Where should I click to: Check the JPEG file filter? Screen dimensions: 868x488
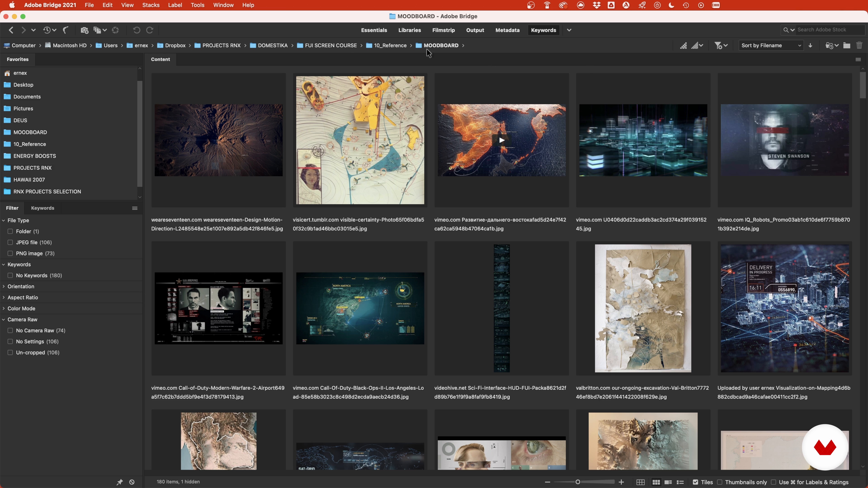click(x=10, y=242)
